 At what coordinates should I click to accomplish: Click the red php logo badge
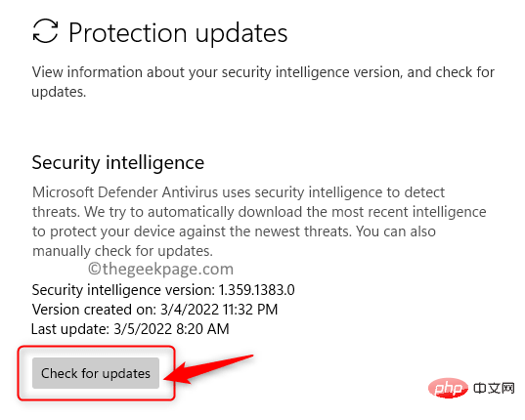[x=448, y=388]
